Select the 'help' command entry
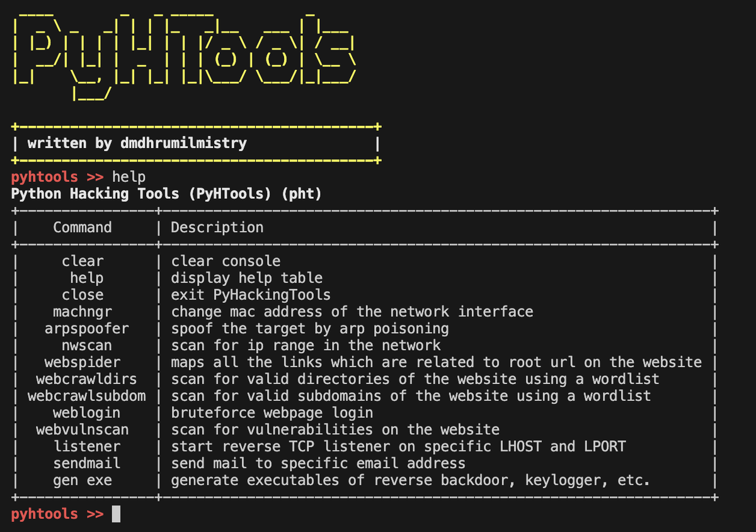 (x=87, y=278)
